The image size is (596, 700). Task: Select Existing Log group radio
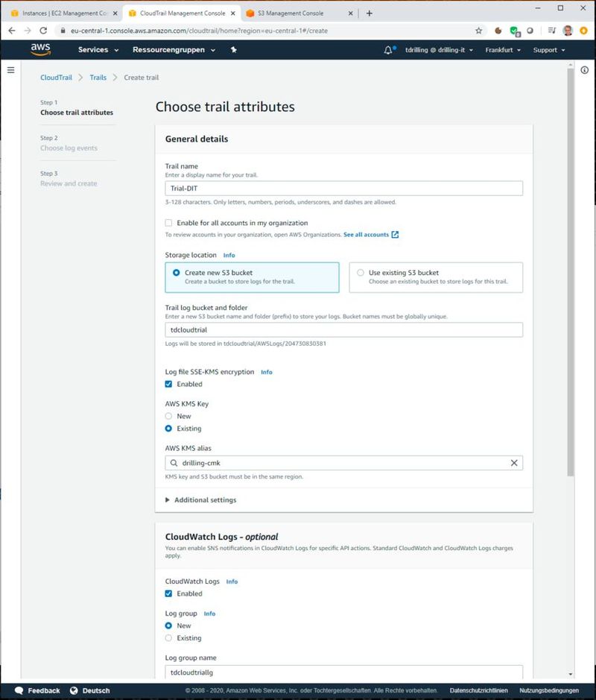168,638
